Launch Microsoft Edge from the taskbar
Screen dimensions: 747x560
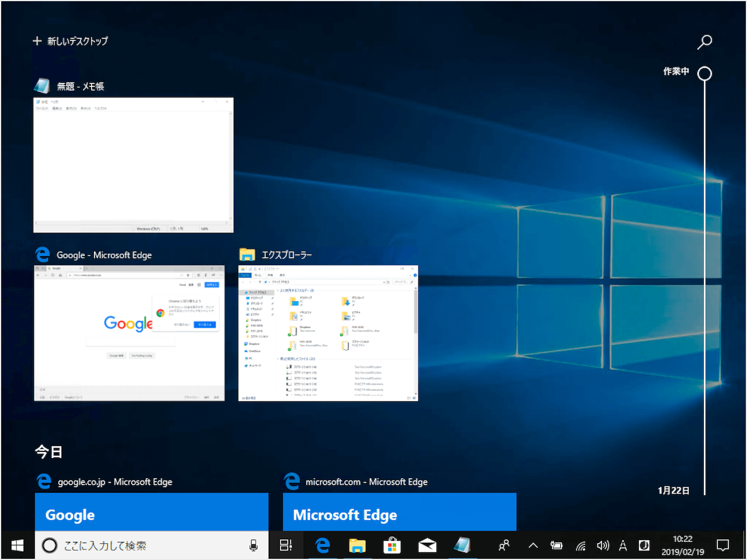click(x=322, y=545)
